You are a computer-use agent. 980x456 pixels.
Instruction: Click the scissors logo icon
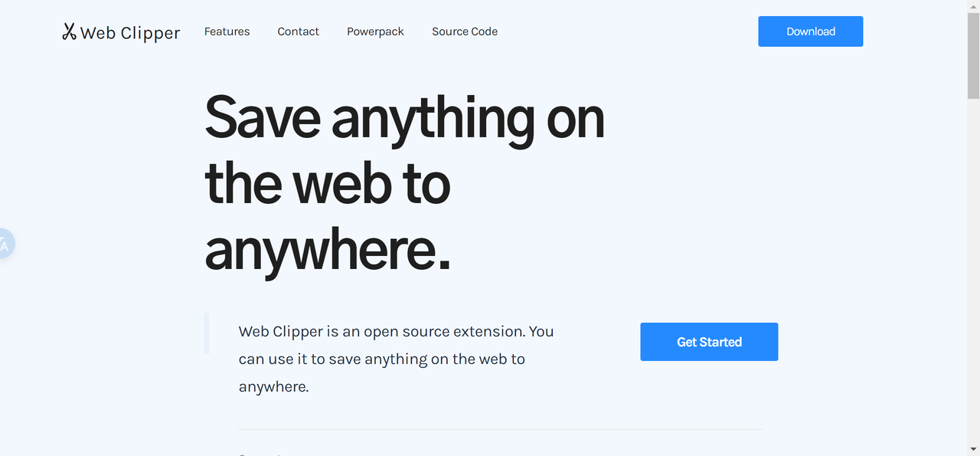click(x=68, y=31)
